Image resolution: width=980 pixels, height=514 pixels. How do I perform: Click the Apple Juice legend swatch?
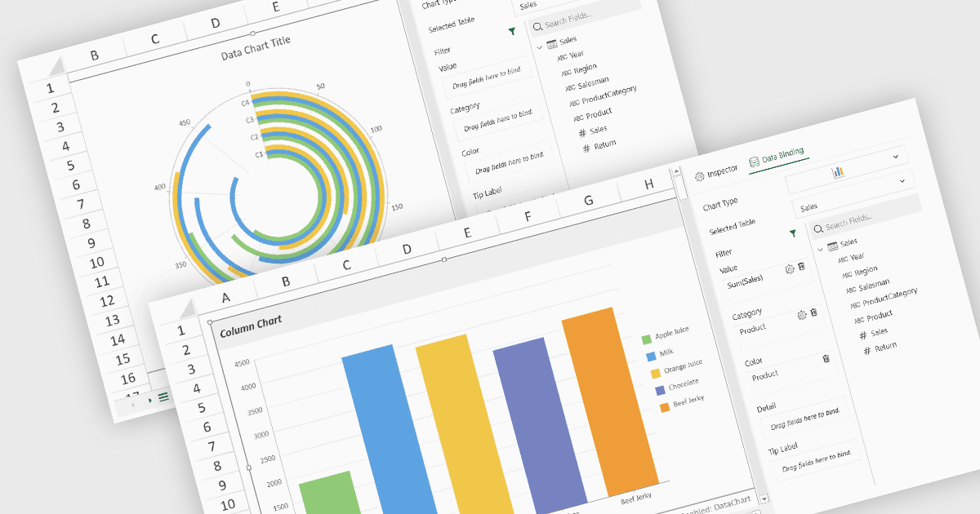point(646,339)
